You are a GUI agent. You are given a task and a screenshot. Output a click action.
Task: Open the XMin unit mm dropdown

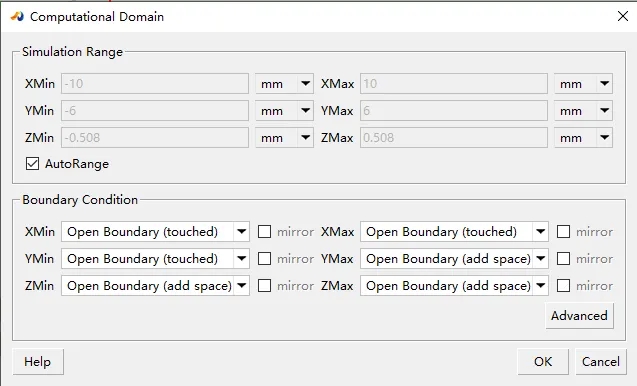click(x=284, y=84)
